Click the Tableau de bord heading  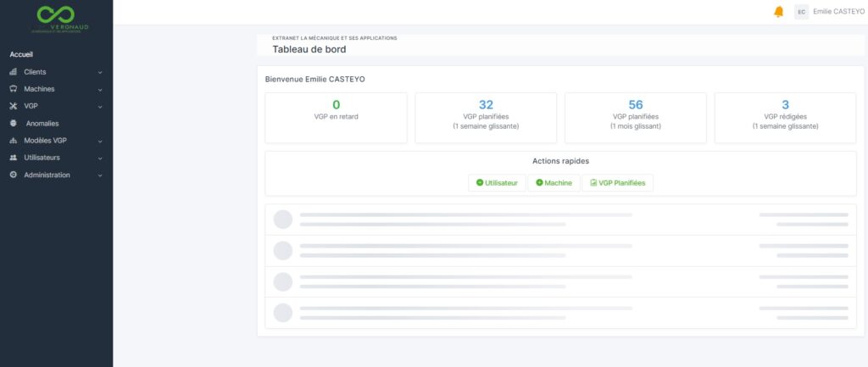point(309,49)
